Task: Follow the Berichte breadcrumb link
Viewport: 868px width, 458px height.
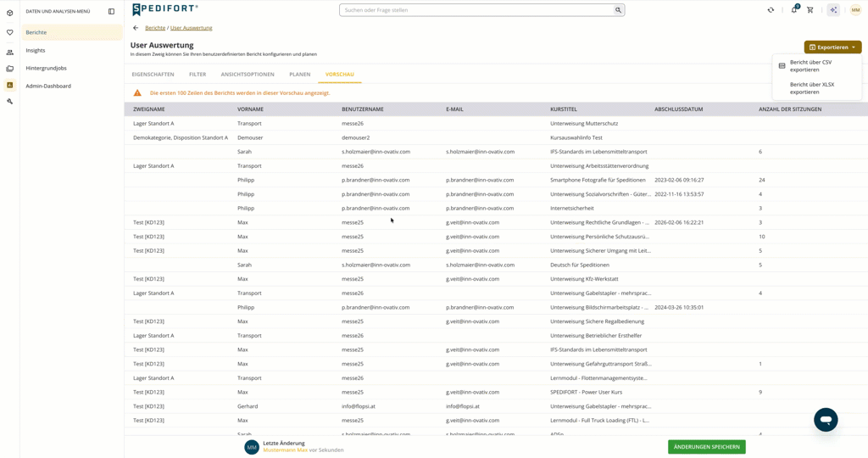Action: pos(155,28)
